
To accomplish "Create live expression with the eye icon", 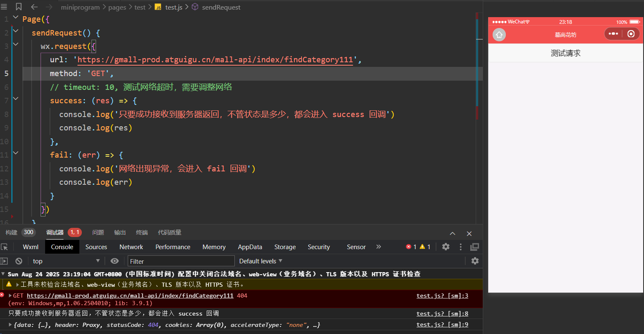I will coord(114,261).
